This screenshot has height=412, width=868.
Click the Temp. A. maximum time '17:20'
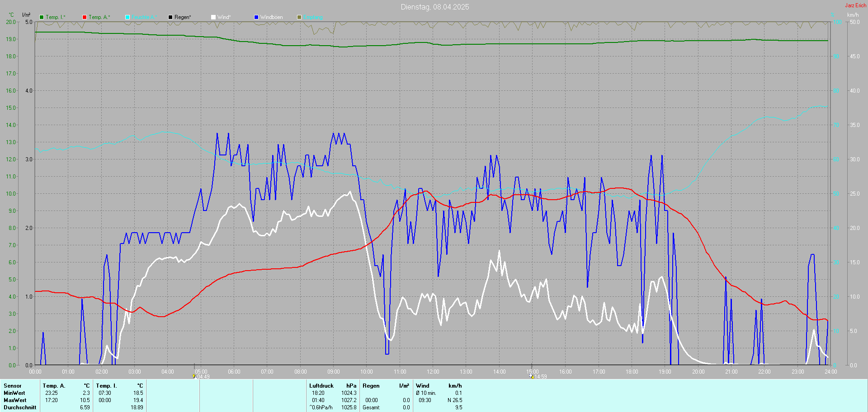[x=52, y=400]
